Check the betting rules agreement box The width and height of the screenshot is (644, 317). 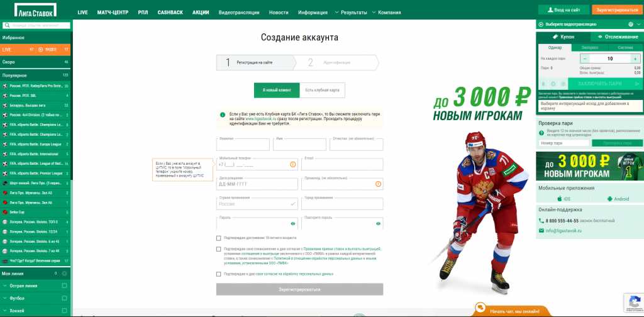(218, 249)
